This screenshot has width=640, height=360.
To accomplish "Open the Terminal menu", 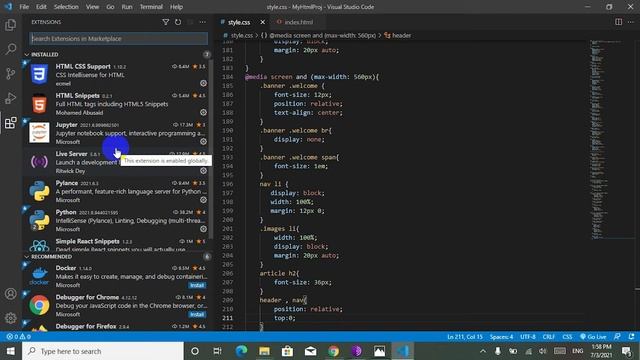I will pos(151,7).
